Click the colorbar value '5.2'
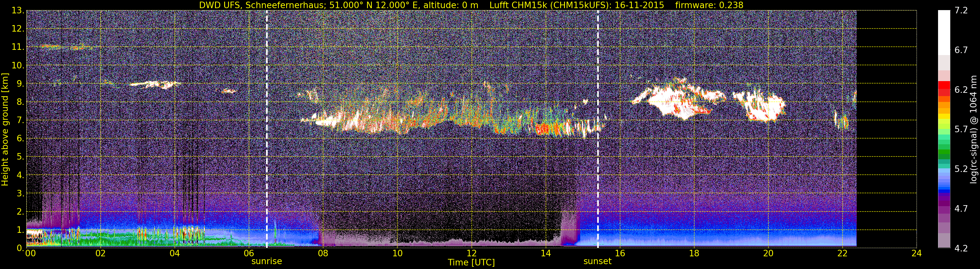 pyautogui.click(x=961, y=169)
